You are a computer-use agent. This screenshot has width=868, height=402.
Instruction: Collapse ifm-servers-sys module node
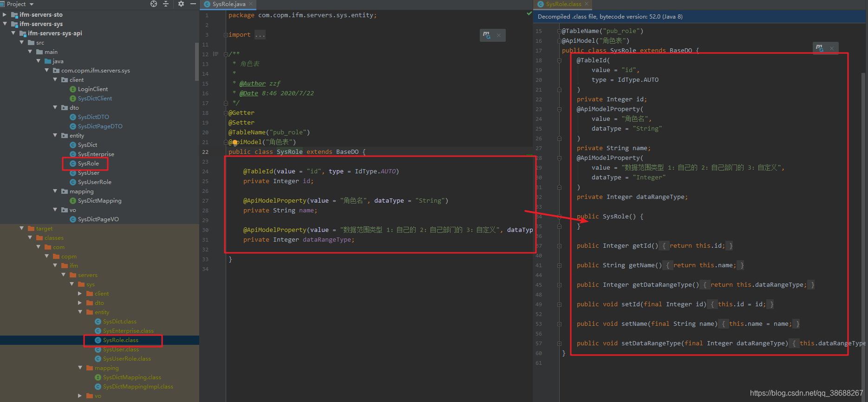point(5,24)
